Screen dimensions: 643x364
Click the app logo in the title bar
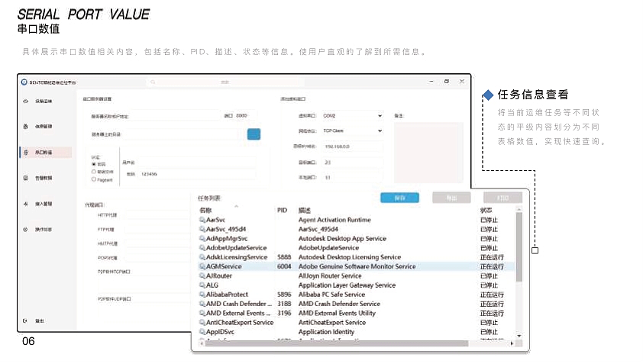[24, 82]
